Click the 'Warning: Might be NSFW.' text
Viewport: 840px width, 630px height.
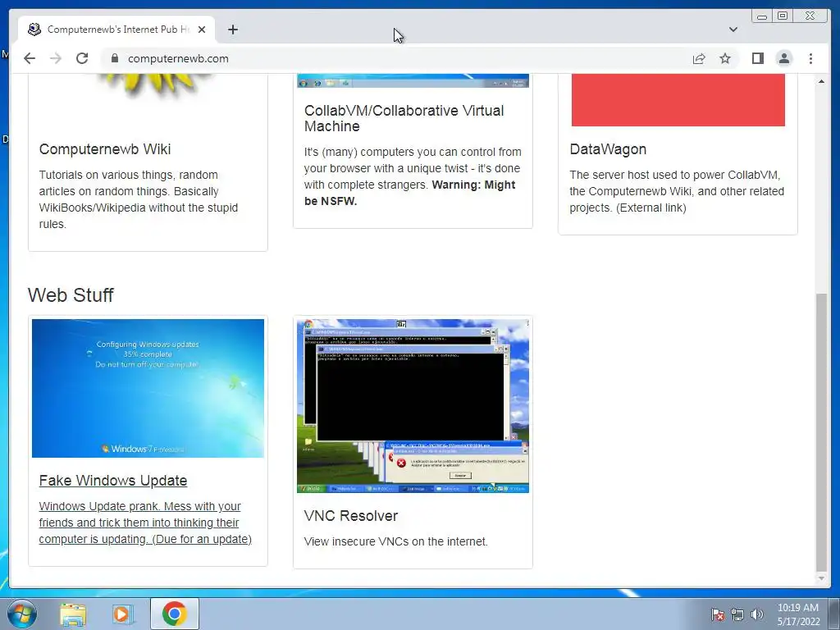pos(410,193)
